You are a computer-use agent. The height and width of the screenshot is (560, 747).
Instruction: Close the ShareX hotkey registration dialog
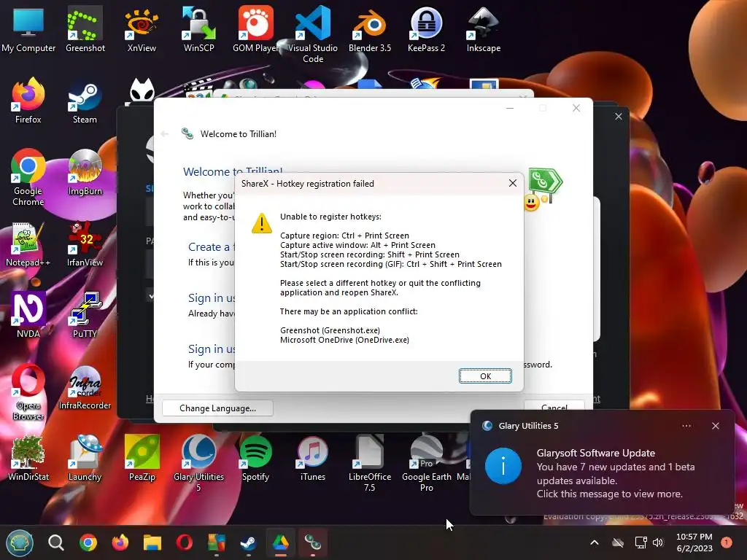click(513, 183)
